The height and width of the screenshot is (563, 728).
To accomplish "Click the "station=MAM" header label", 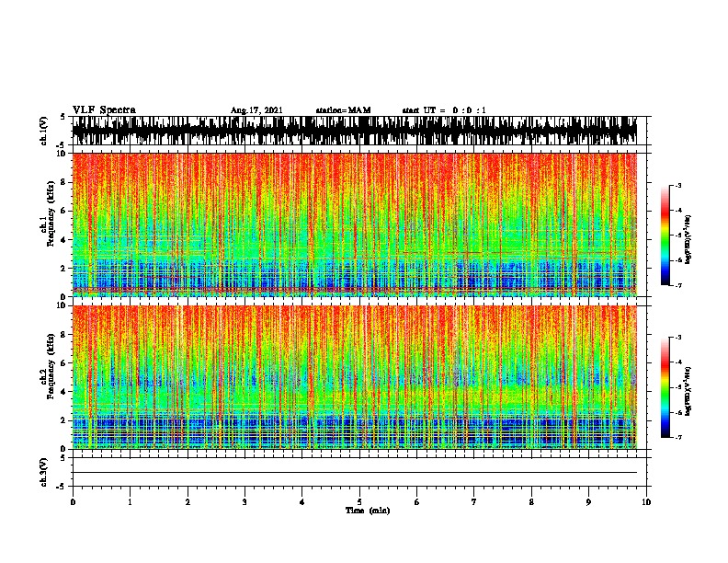I will click(x=343, y=110).
